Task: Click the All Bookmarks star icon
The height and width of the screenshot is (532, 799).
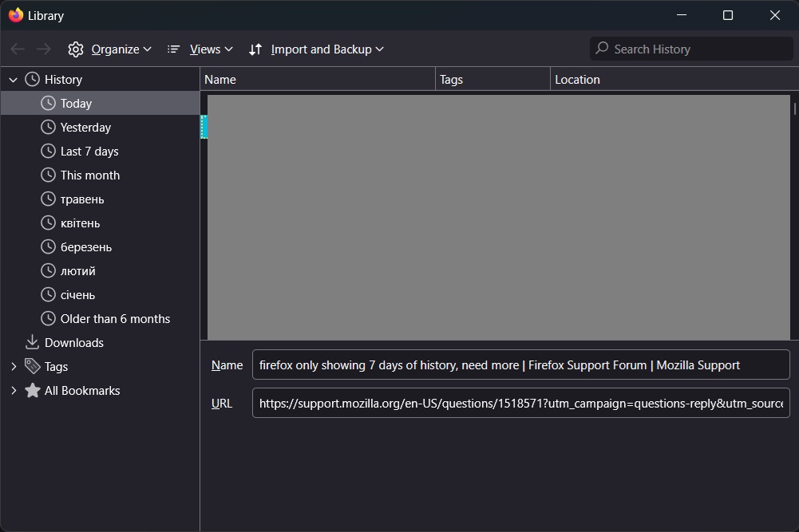Action: pyautogui.click(x=32, y=390)
